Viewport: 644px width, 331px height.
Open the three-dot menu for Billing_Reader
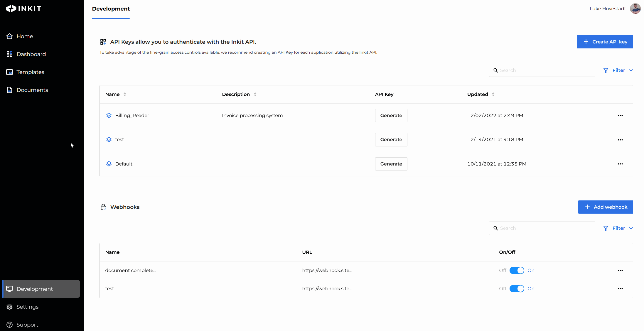pyautogui.click(x=620, y=115)
